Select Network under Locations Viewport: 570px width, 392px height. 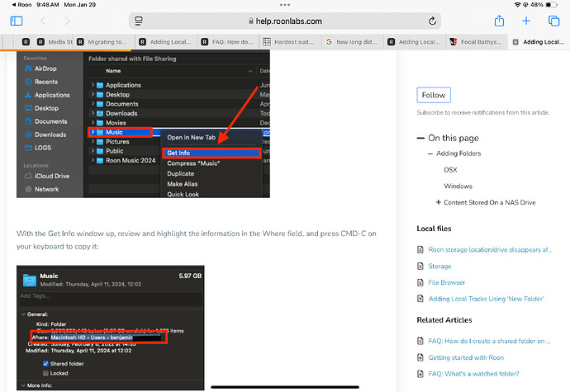tap(46, 189)
